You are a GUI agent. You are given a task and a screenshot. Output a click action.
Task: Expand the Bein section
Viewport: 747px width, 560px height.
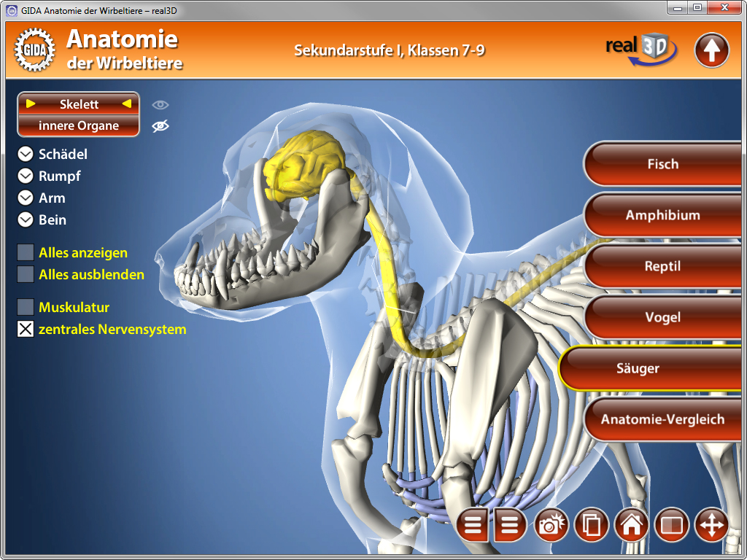tap(26, 219)
